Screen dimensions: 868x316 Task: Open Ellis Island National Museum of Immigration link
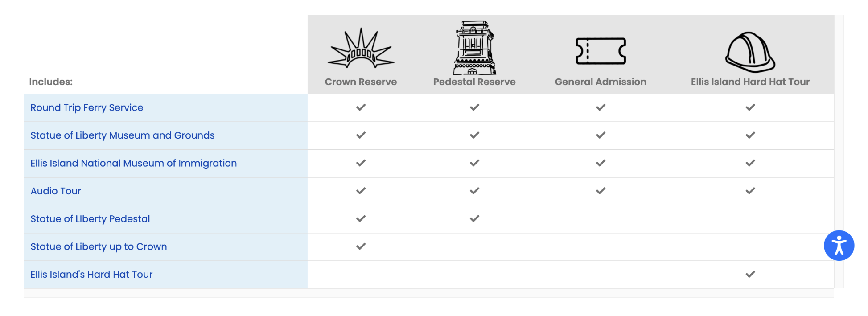click(134, 163)
